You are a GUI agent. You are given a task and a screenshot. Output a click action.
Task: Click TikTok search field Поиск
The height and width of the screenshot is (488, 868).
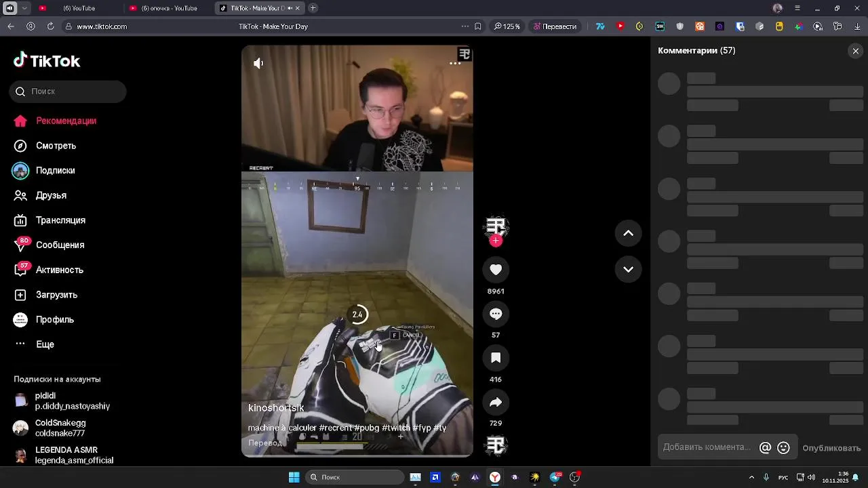point(68,91)
